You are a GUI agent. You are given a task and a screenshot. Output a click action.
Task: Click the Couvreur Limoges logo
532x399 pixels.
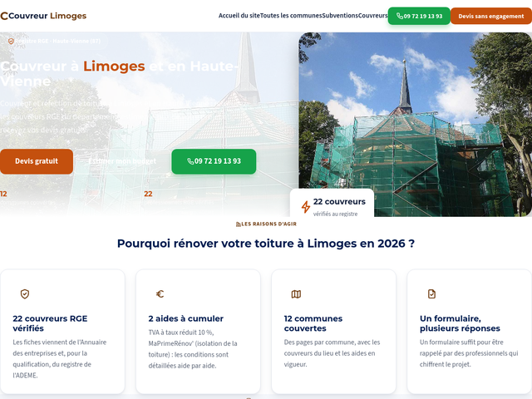point(43,16)
